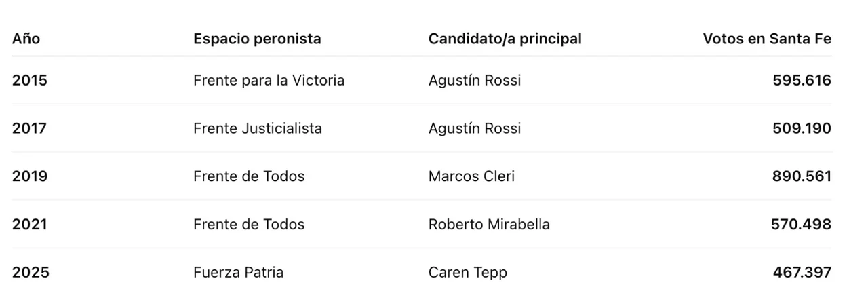Select the "Frente Justicialista" cell
This screenshot has height=304, width=868.
pos(258,128)
